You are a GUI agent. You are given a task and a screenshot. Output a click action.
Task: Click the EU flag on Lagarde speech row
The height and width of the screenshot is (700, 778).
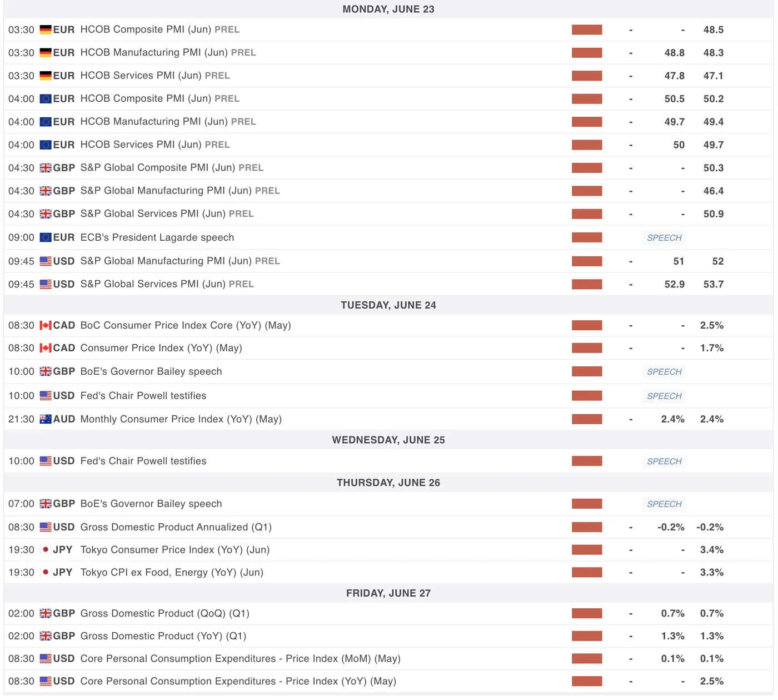click(x=46, y=237)
